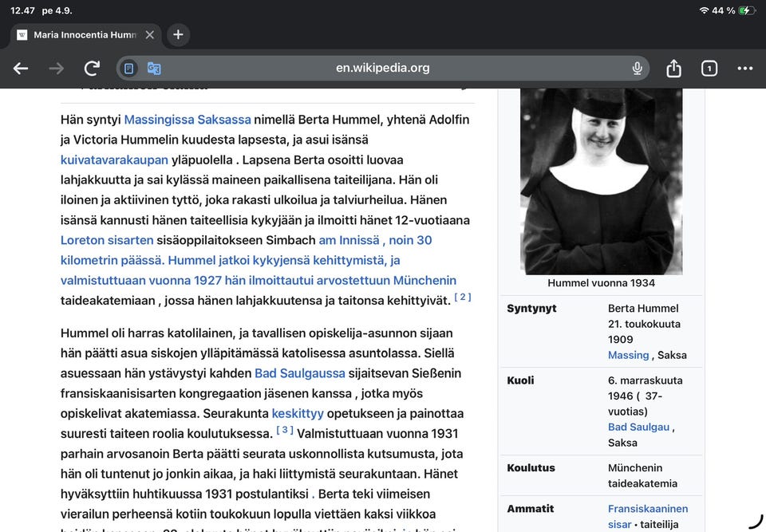
Task: Click the forward navigation arrow
Action: click(x=56, y=69)
